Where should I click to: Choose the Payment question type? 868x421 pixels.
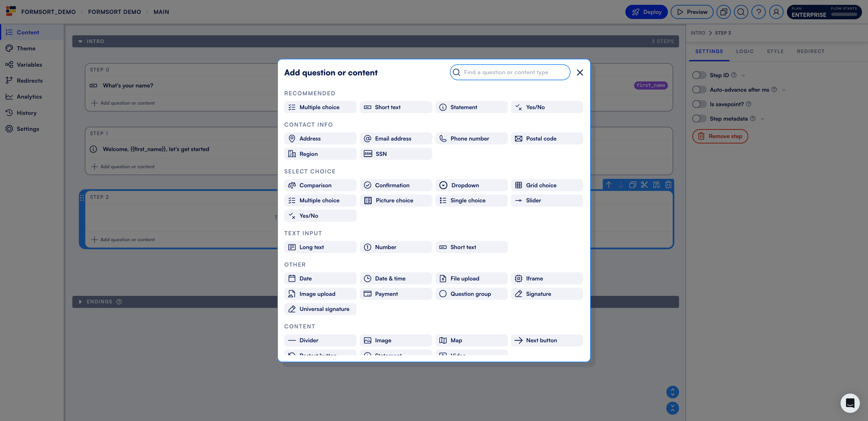click(396, 294)
